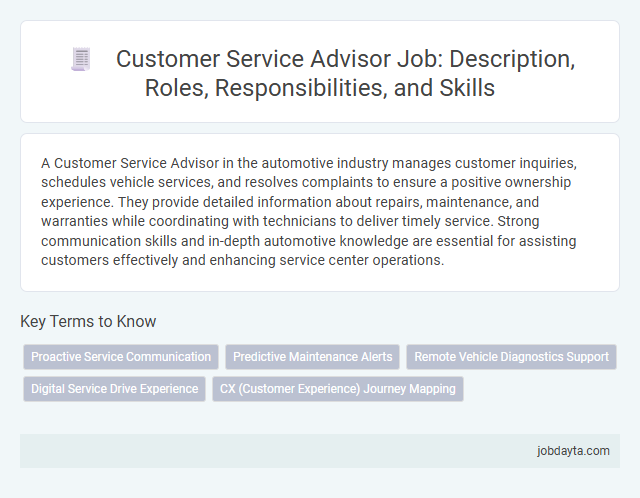640x498 pixels.
Task: Click the Key Terms to Know heading
Action: pyautogui.click(x=88, y=321)
